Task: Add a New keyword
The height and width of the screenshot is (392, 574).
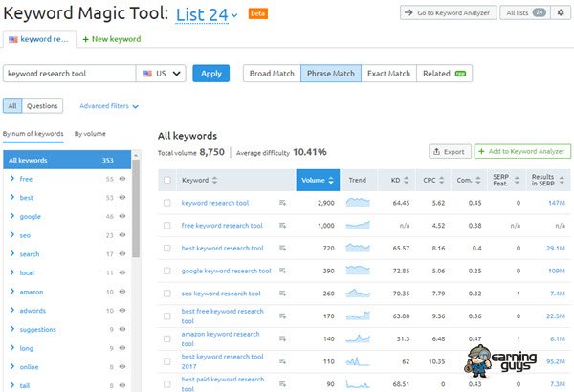Action: pyautogui.click(x=112, y=39)
